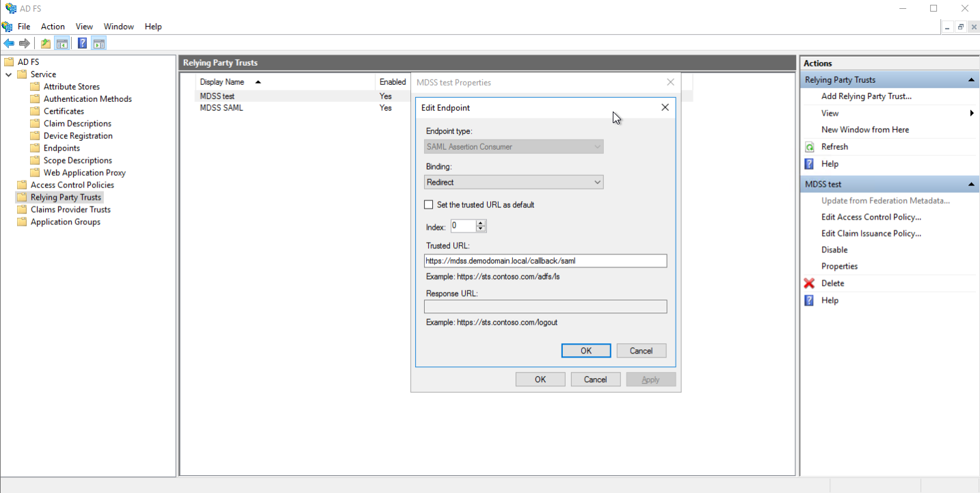The height and width of the screenshot is (493, 980).
Task: Click the Up One Level folder icon
Action: click(x=46, y=43)
